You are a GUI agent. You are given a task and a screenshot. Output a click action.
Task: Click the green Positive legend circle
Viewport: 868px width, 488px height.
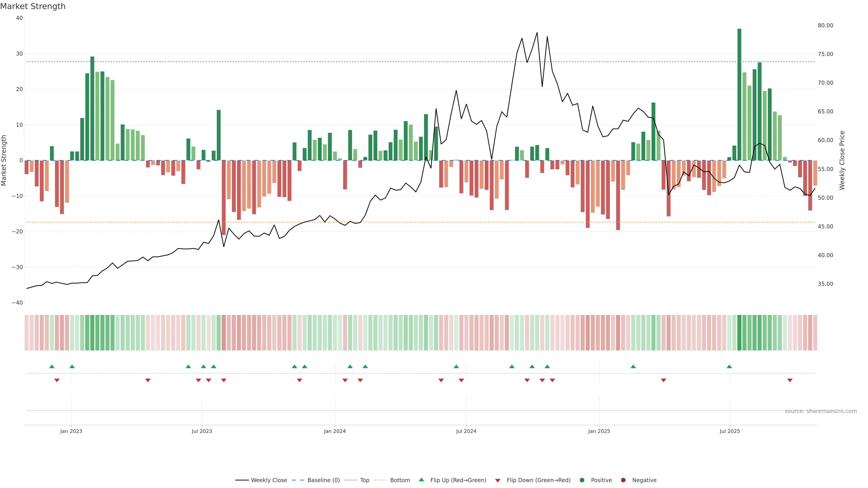(582, 480)
